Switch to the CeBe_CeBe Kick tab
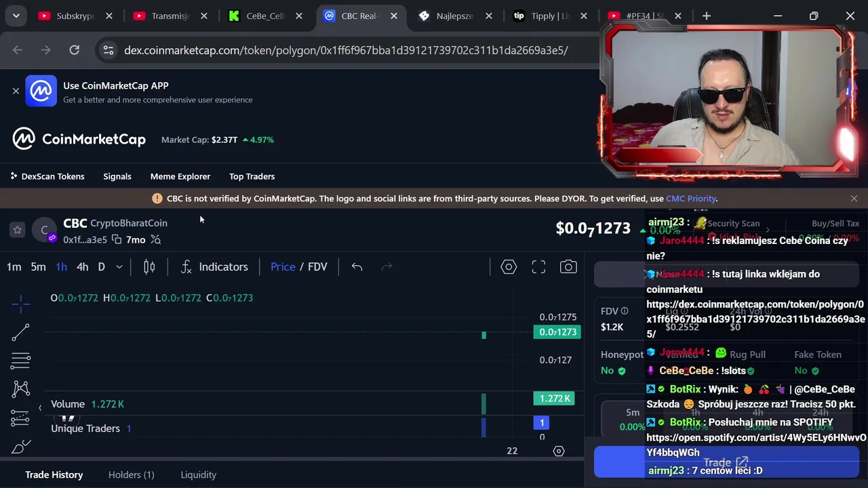This screenshot has height=488, width=868. [264, 16]
